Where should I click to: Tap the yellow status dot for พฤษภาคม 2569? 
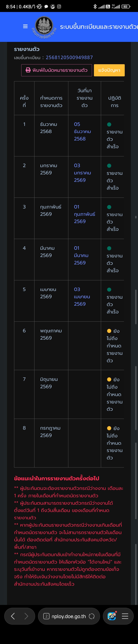pyautogui.click(x=109, y=331)
